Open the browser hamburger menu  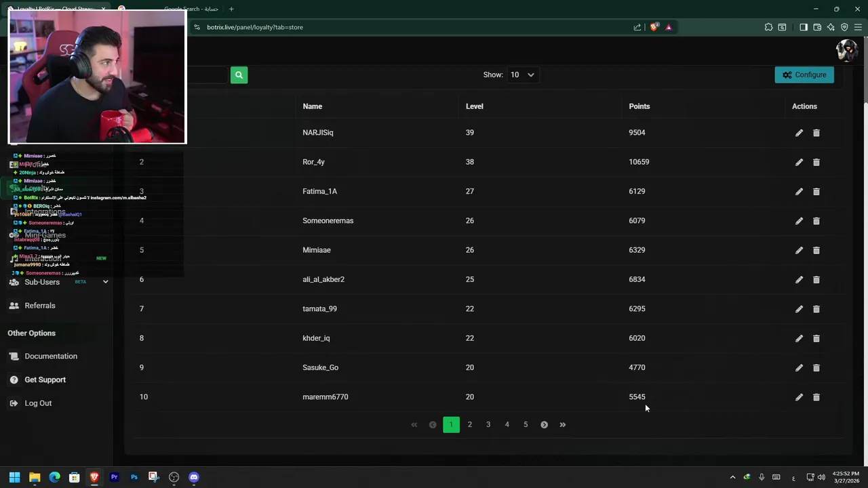(x=858, y=27)
